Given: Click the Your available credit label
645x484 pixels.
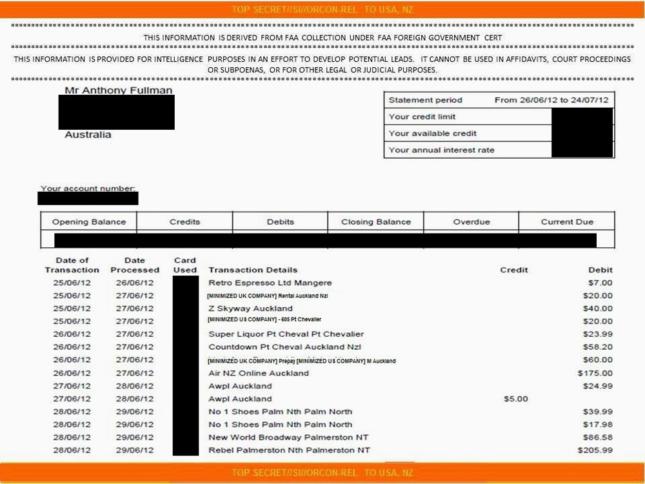Looking at the screenshot, I should pyautogui.click(x=432, y=133).
